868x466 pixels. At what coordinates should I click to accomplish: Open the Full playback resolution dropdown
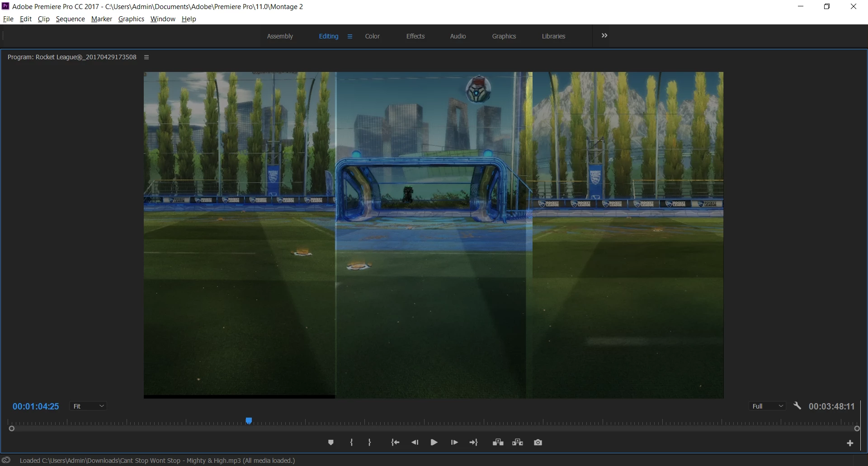coord(767,406)
